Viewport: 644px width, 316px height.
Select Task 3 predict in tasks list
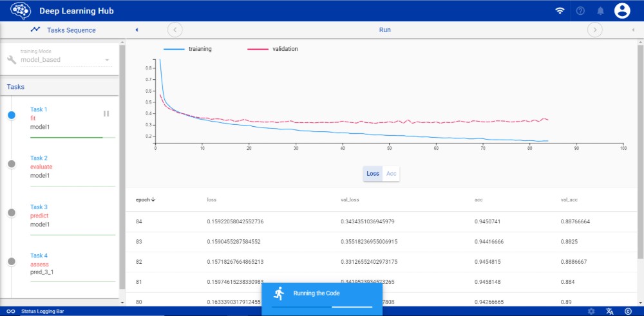42,216
